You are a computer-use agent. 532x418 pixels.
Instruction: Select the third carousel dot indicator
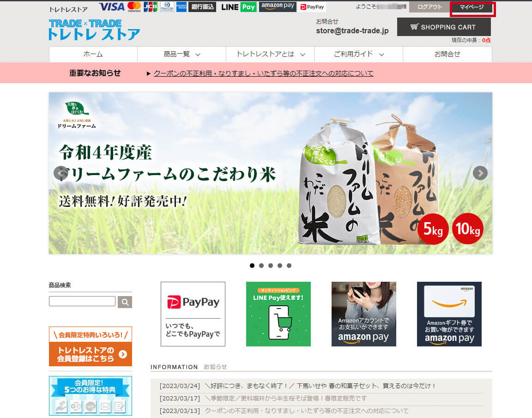271,266
